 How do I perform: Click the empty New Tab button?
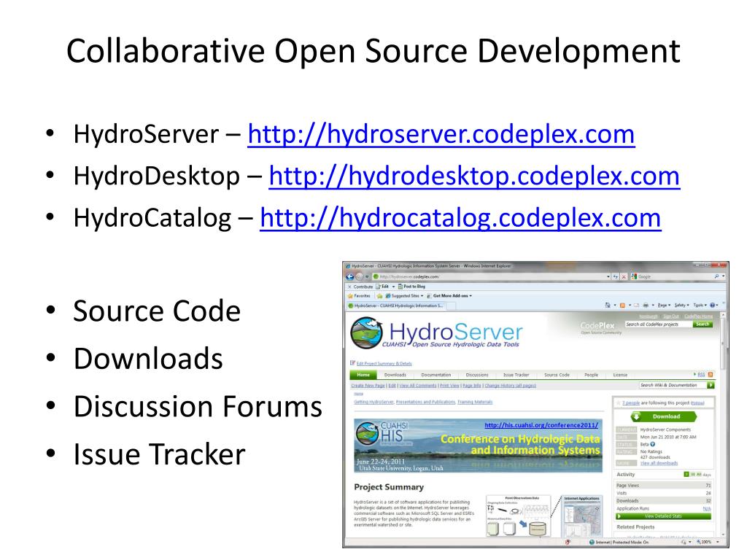(452, 306)
